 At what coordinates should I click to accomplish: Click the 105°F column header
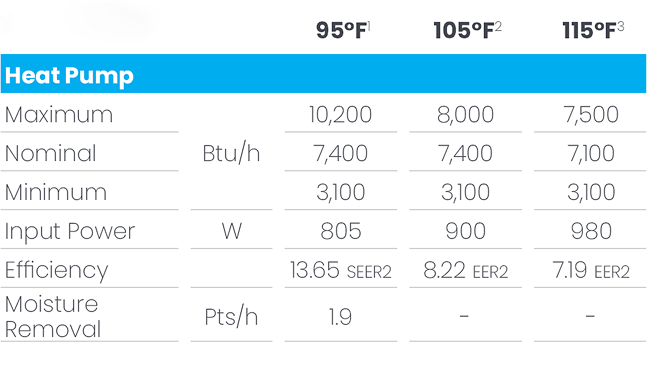[467, 30]
